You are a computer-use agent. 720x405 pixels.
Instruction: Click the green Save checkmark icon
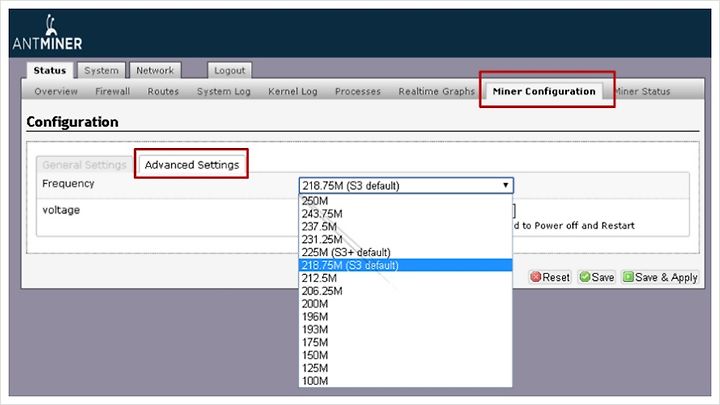[585, 277]
